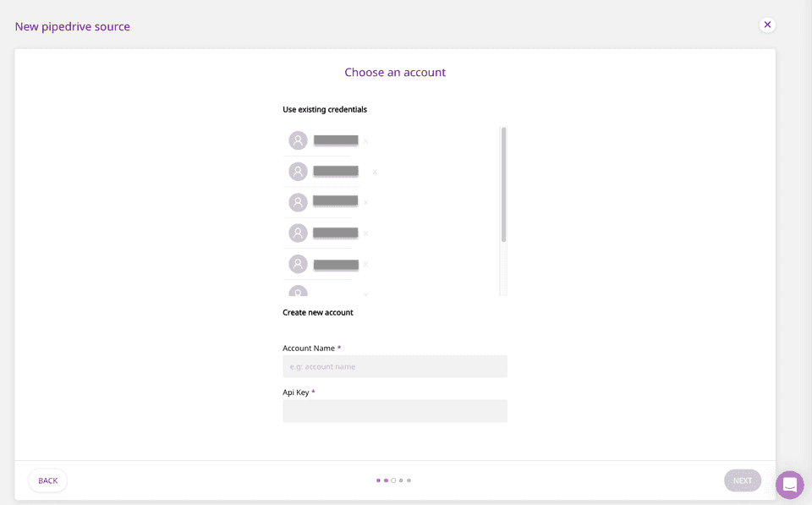
Task: Focus the Account Name input field
Action: coord(394,365)
